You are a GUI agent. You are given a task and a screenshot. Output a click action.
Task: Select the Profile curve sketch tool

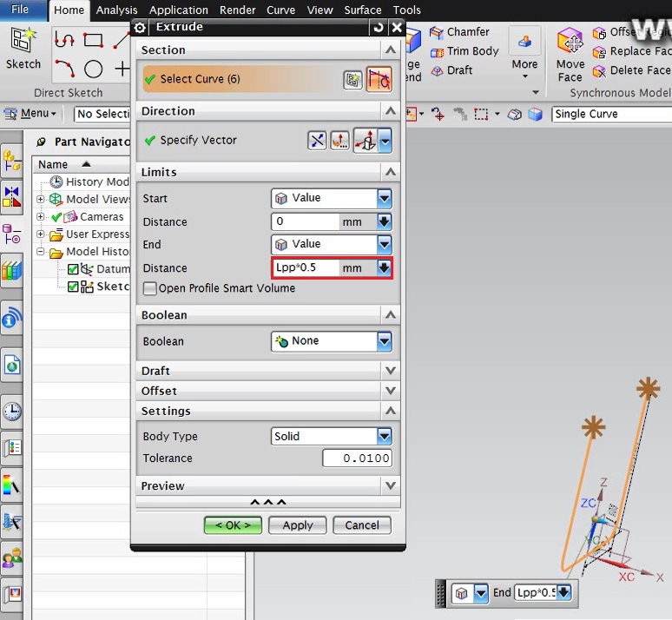64,40
